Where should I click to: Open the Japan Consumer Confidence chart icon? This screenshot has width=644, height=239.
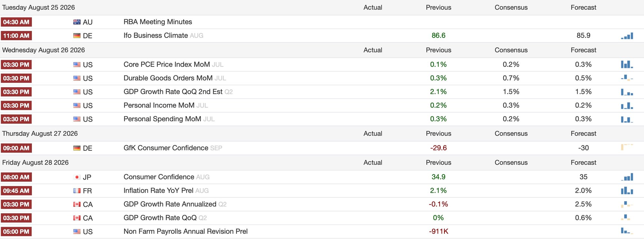(x=627, y=177)
